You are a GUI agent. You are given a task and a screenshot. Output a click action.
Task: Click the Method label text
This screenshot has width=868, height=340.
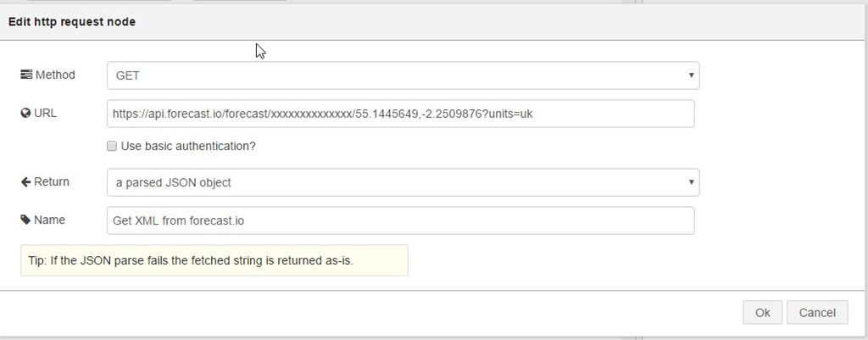[x=55, y=75]
